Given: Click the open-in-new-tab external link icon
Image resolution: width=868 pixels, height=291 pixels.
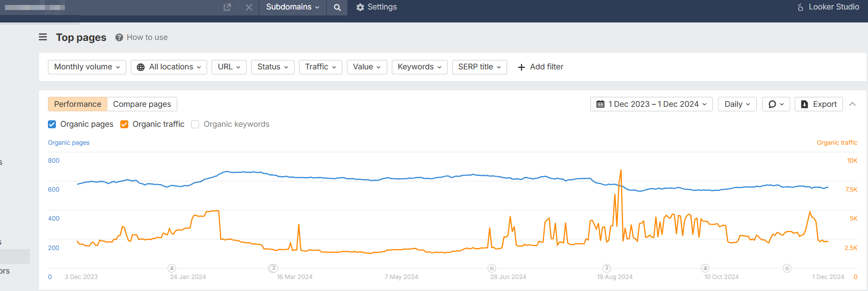Looking at the screenshot, I should (227, 7).
